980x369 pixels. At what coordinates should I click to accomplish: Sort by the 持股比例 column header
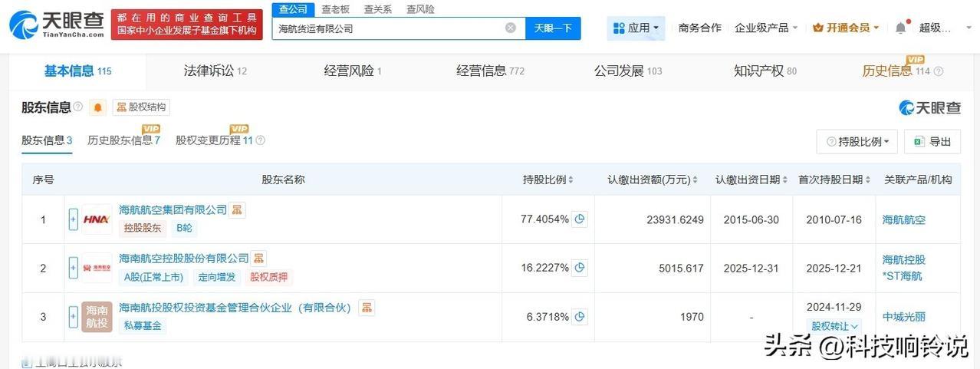548,180
